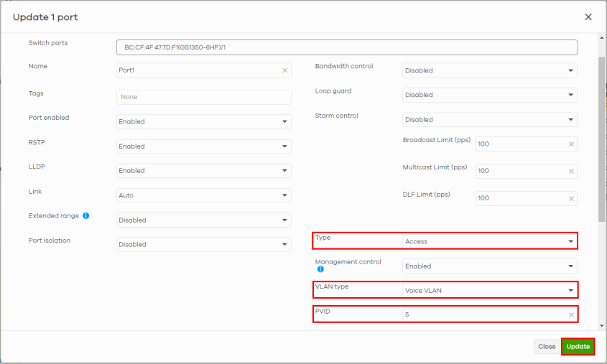The image size is (607, 364).
Task: Clear the DLF Limit value using X
Action: pyautogui.click(x=571, y=198)
